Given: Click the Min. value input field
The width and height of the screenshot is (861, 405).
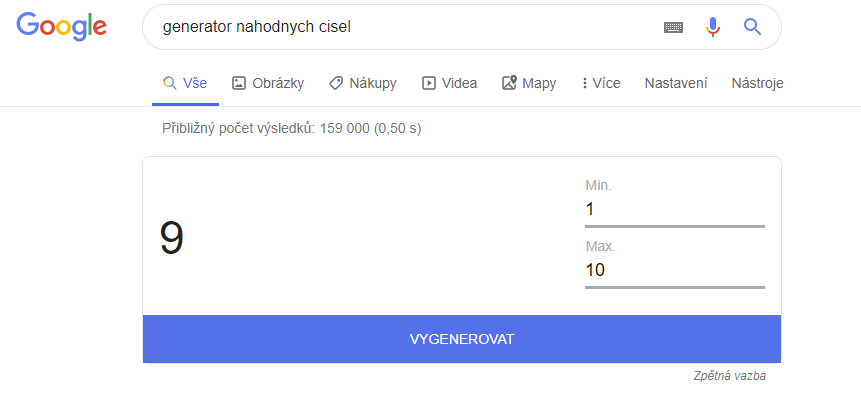Looking at the screenshot, I should click(674, 209).
